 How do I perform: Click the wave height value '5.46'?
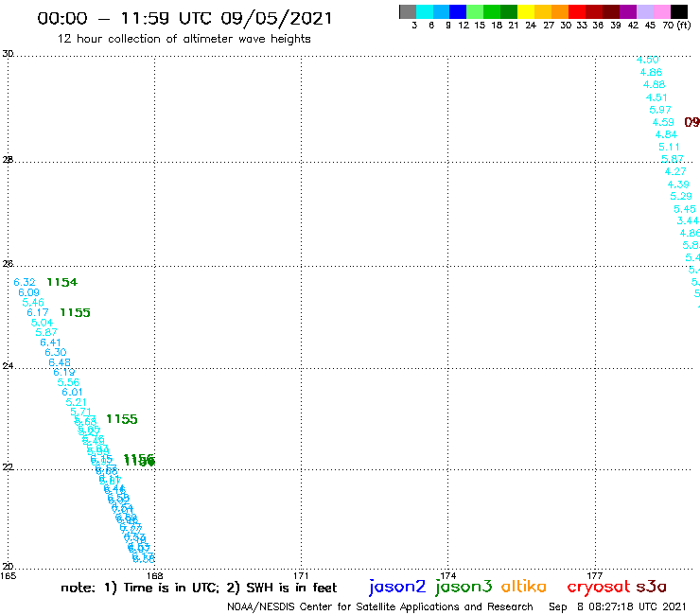[33, 303]
